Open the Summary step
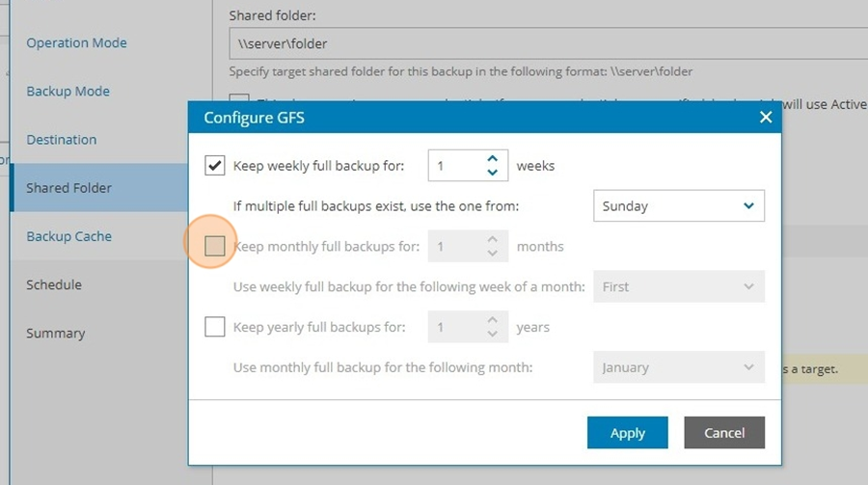 (x=55, y=334)
